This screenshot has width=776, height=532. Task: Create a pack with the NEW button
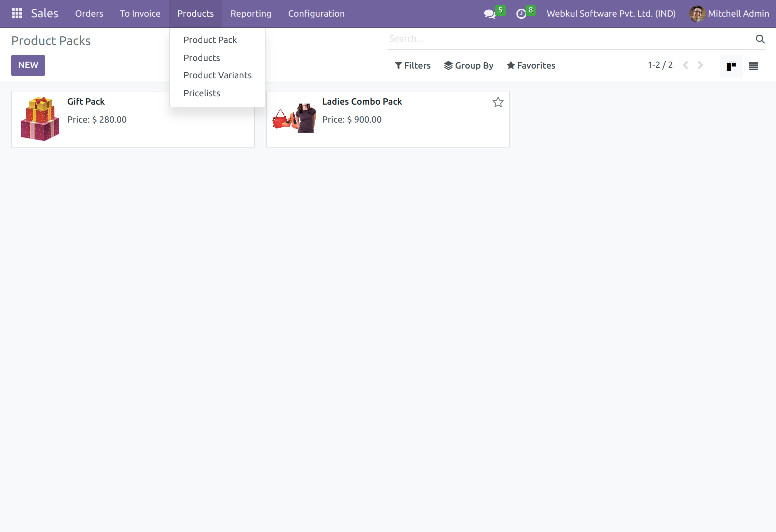(28, 65)
